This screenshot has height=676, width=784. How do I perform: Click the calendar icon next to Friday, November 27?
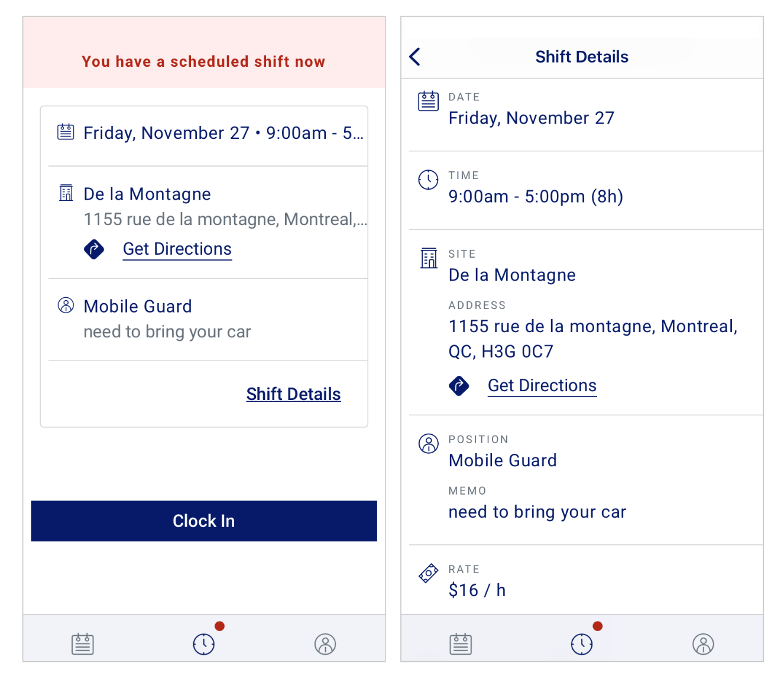(66, 132)
